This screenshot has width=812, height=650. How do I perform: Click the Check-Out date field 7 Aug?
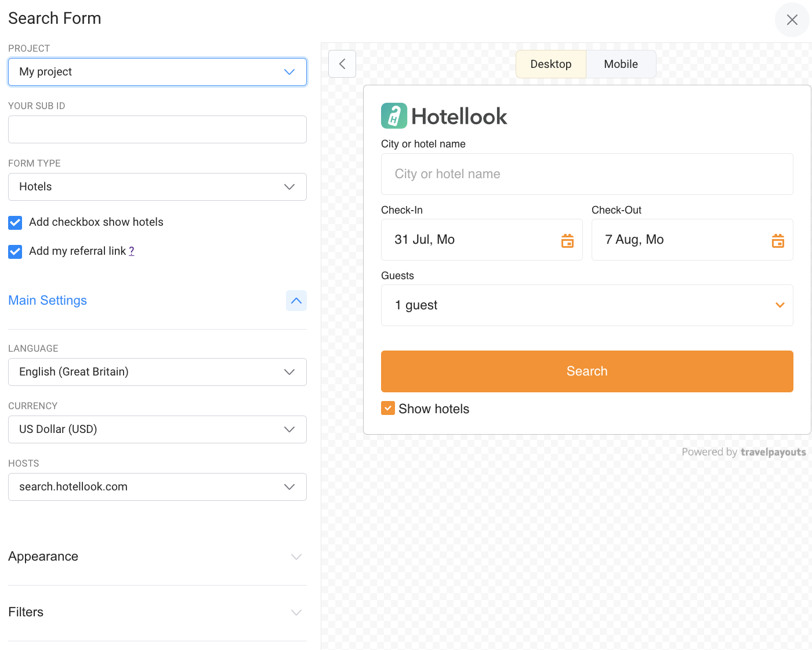693,240
